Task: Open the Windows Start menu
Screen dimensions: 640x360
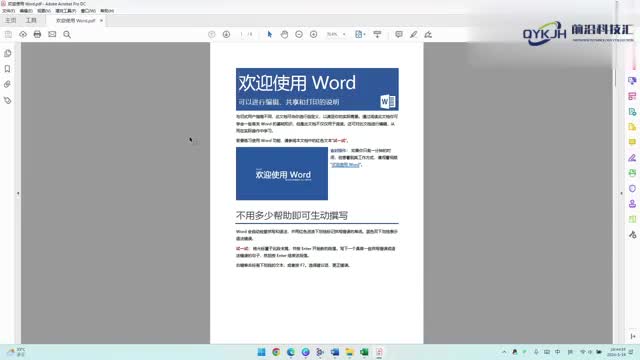Action: point(262,352)
